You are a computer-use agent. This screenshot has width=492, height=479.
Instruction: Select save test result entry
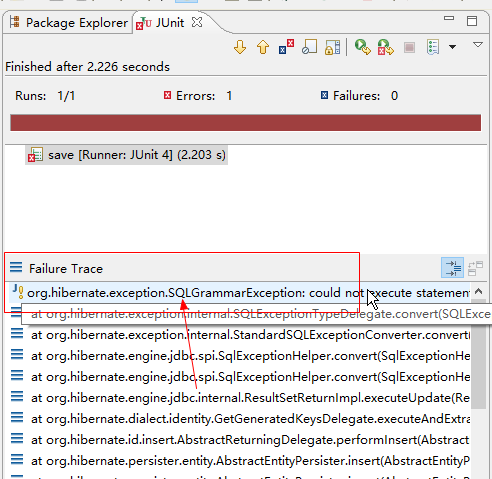127,155
